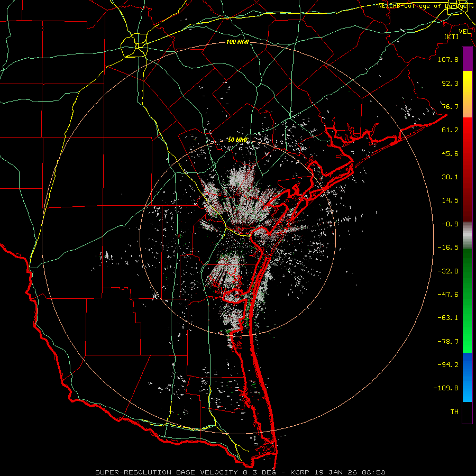Click the blue color bar segment
Screen dimensions: 476x476
pos(467,377)
